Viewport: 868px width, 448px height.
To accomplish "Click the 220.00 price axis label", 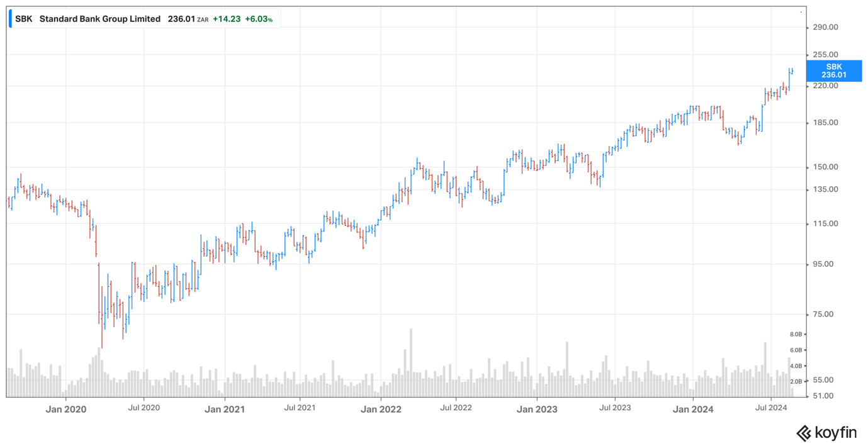I will [825, 86].
